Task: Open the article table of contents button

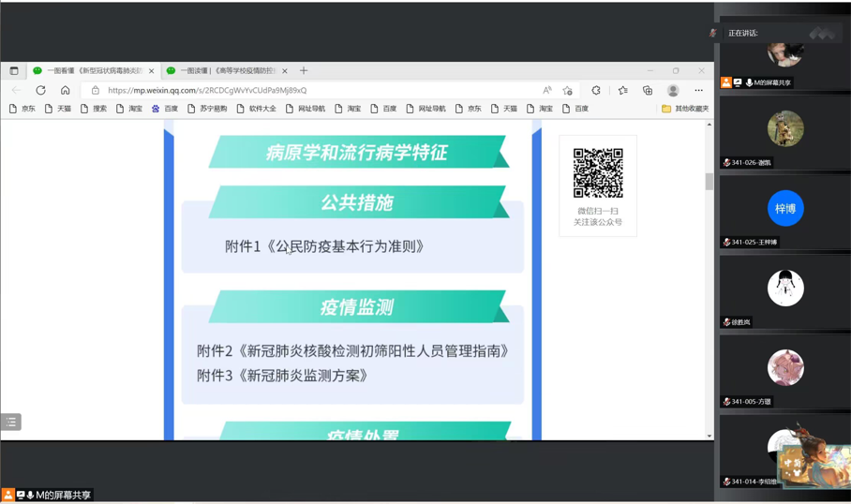Action: (10, 422)
